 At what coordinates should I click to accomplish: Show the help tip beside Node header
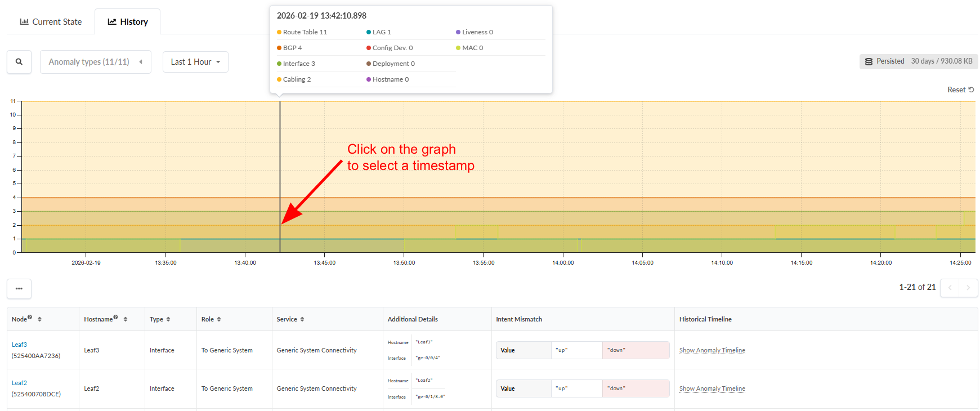30,317
